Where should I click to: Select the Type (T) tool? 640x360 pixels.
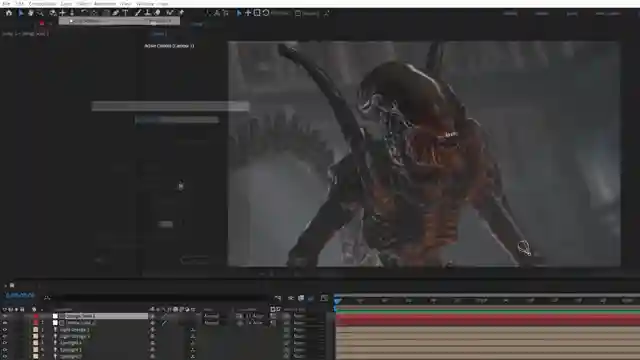[125, 13]
